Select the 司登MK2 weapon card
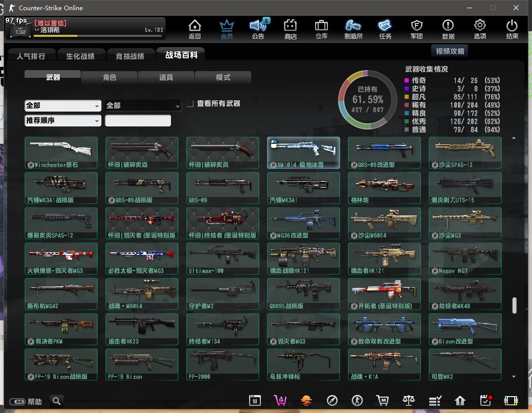This screenshot has height=413, width=532. (465, 364)
